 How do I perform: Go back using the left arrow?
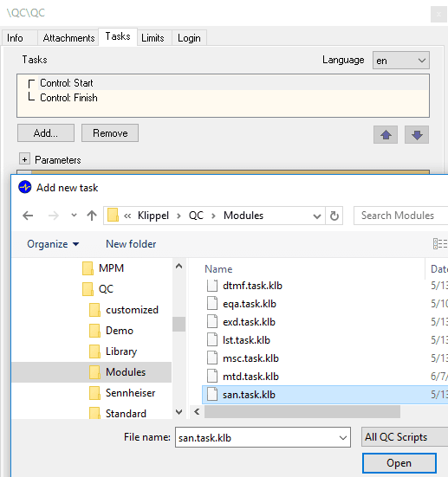pos(28,216)
